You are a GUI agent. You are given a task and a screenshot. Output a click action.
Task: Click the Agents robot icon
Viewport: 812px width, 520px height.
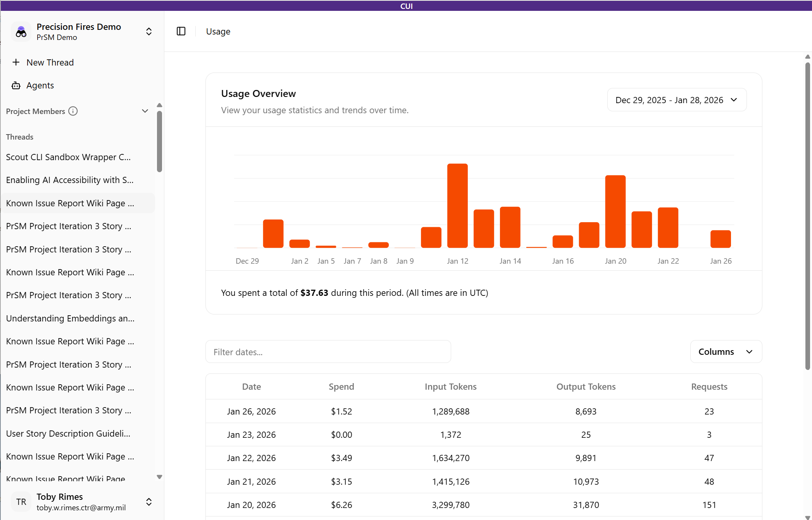click(x=16, y=85)
